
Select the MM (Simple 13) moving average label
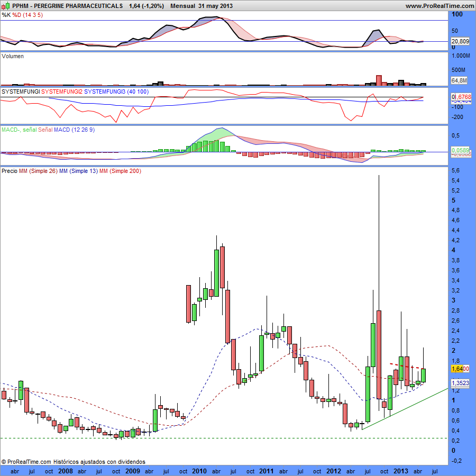79,171
